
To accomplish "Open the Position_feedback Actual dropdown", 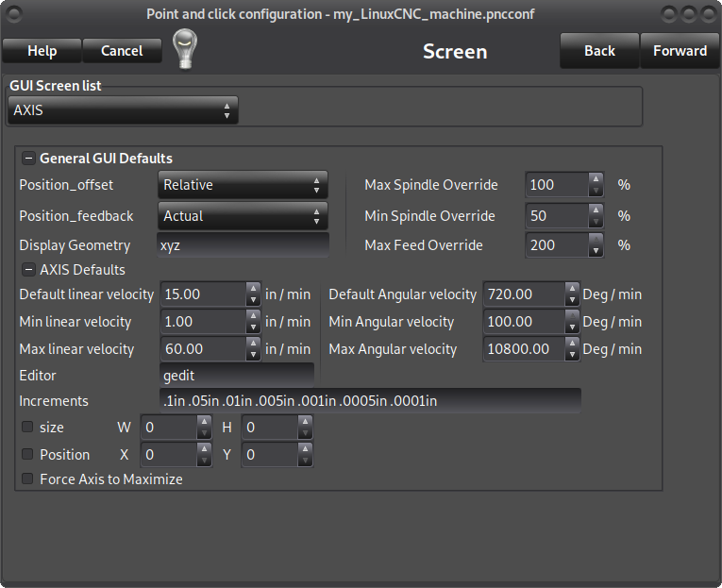I will pyautogui.click(x=243, y=216).
